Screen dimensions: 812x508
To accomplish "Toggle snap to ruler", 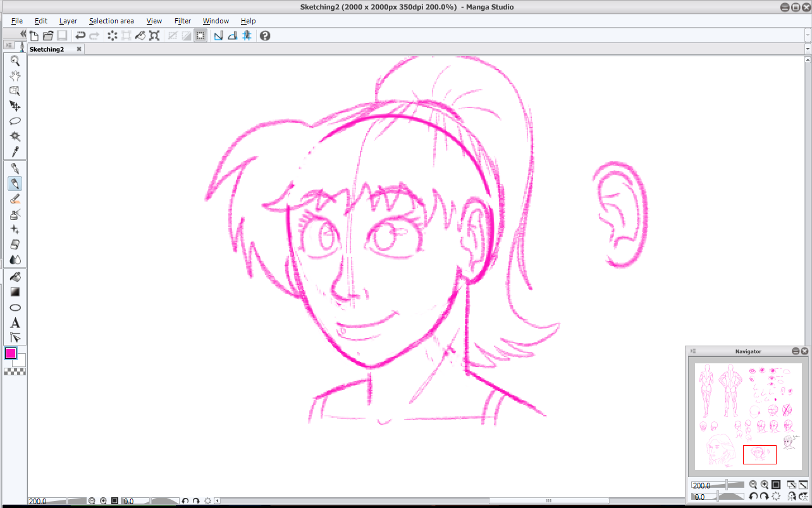I will point(218,36).
